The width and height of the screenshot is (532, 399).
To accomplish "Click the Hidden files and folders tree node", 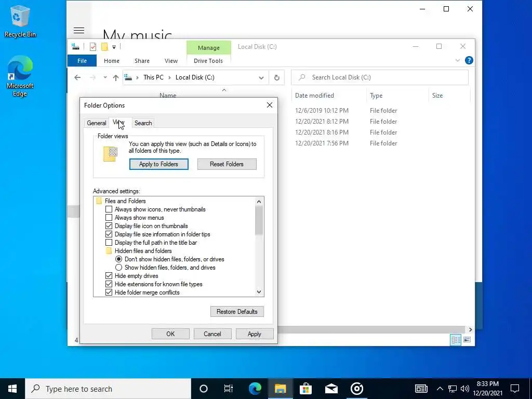I will [x=139, y=251].
